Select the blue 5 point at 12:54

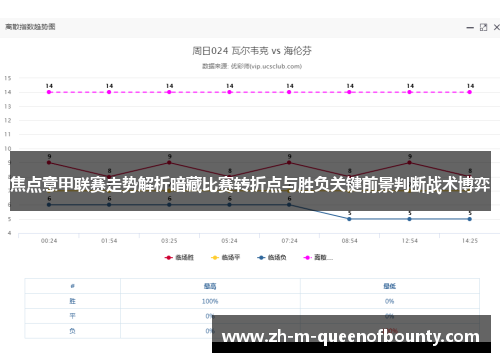click(410, 219)
